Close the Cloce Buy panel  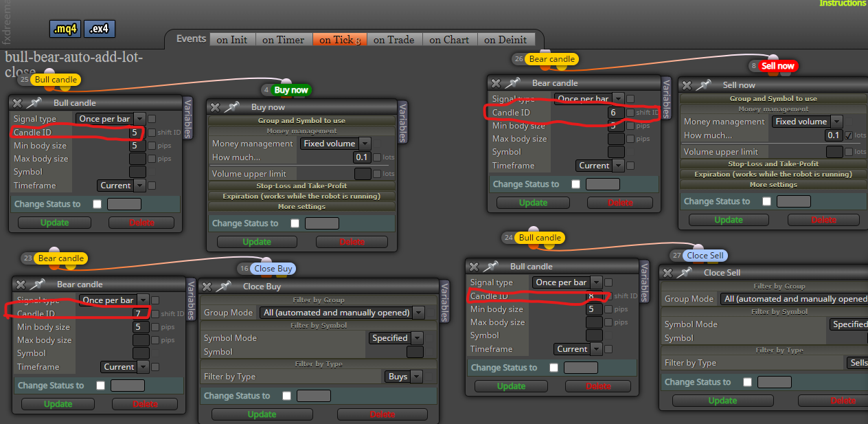tap(207, 287)
